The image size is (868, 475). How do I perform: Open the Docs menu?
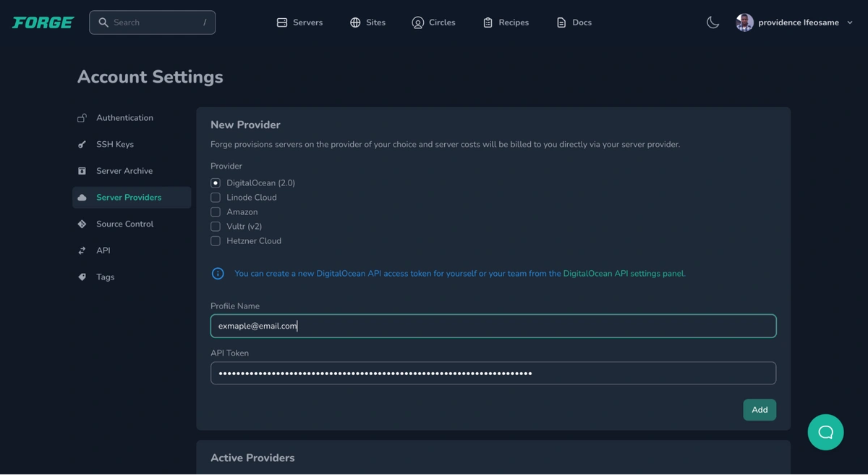point(574,22)
